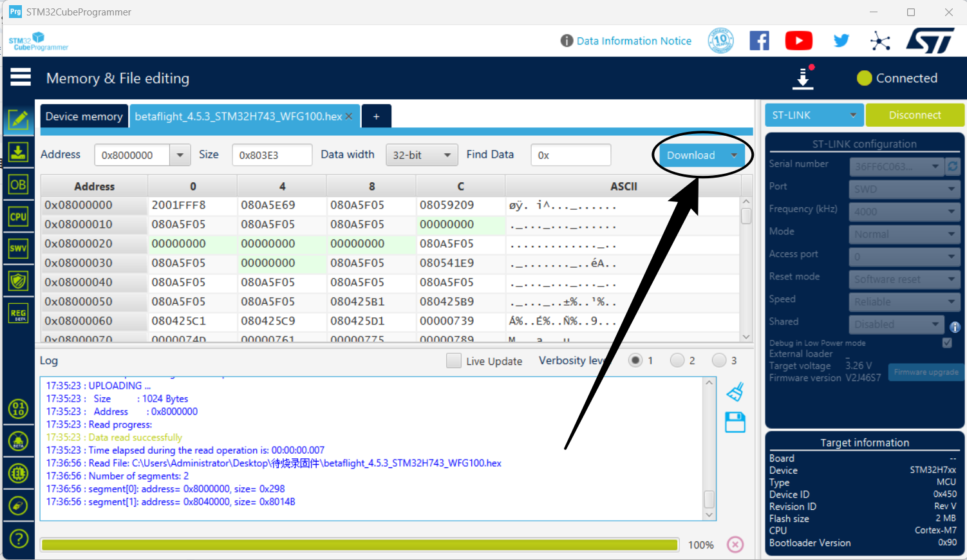967x560 pixels.
Task: Select verbosity level 2 radio button
Action: coord(677,360)
